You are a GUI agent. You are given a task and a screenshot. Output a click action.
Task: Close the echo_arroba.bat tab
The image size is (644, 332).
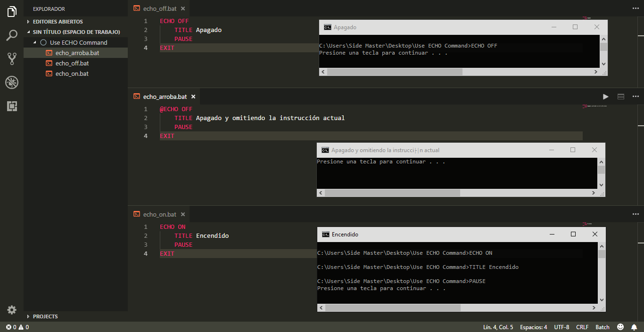[x=193, y=97]
